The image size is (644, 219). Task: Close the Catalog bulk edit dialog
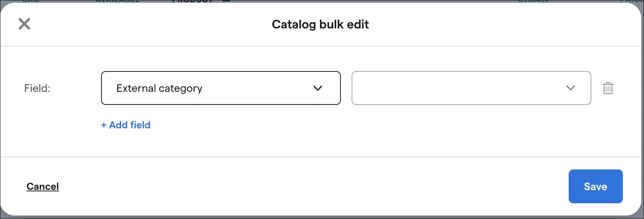(24, 24)
